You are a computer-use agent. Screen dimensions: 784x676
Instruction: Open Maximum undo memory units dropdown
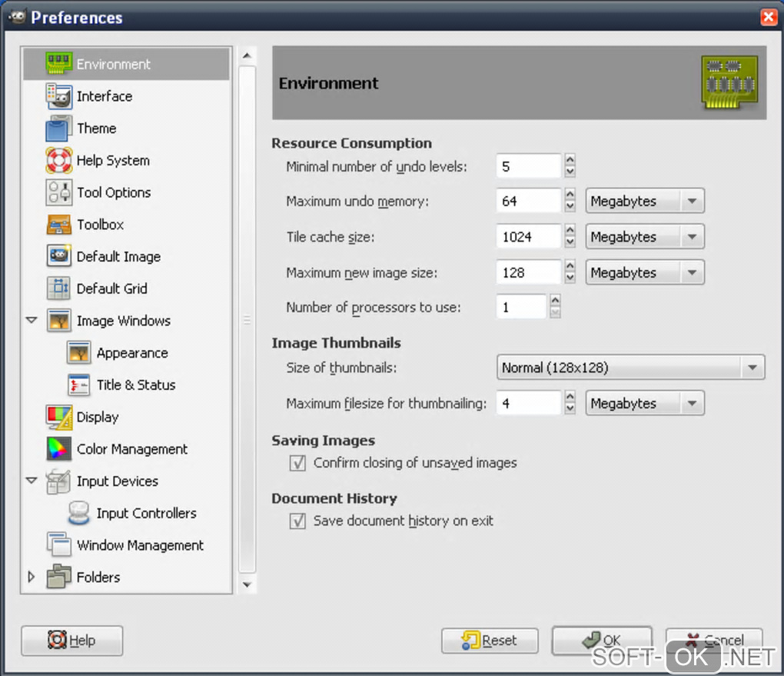645,201
